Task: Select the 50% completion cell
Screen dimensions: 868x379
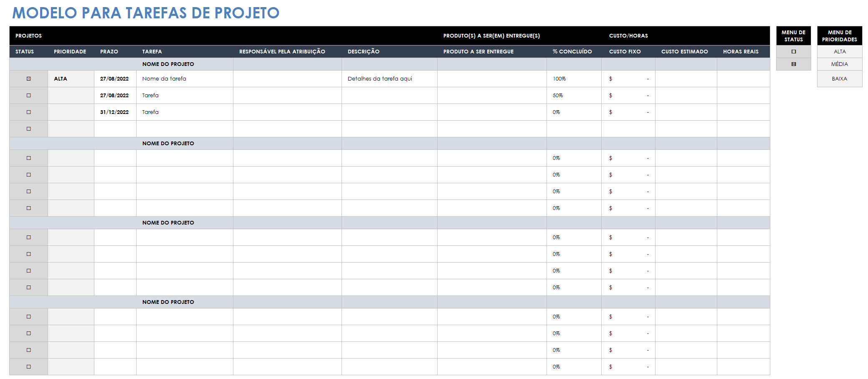Action: 574,95
